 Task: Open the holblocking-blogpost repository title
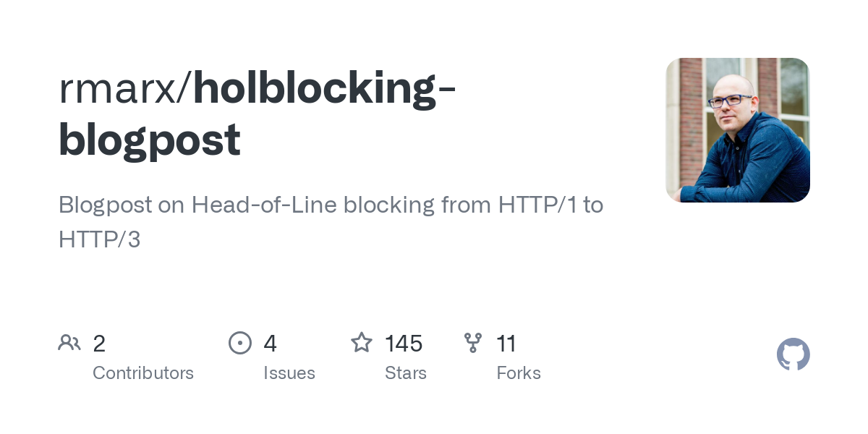point(257,114)
